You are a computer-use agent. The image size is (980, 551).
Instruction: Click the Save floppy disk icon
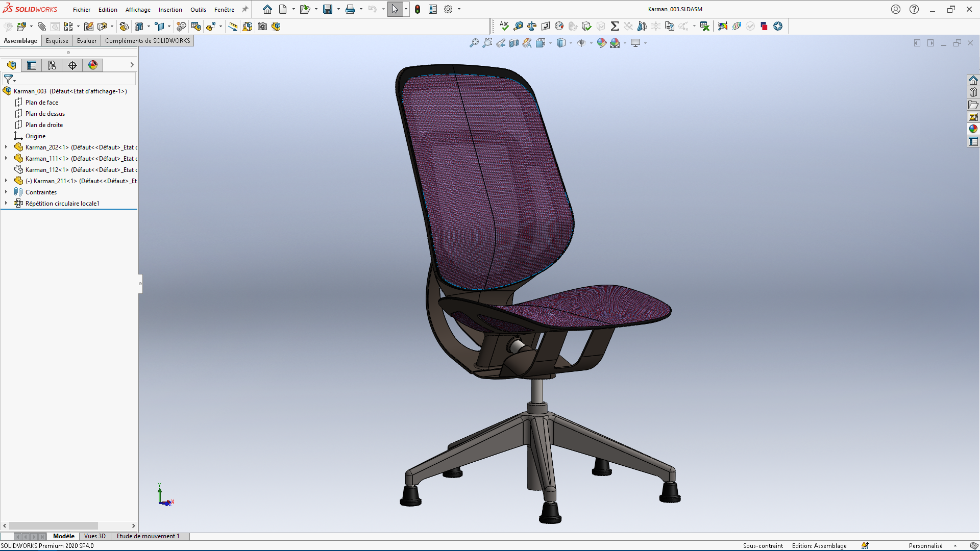(328, 9)
